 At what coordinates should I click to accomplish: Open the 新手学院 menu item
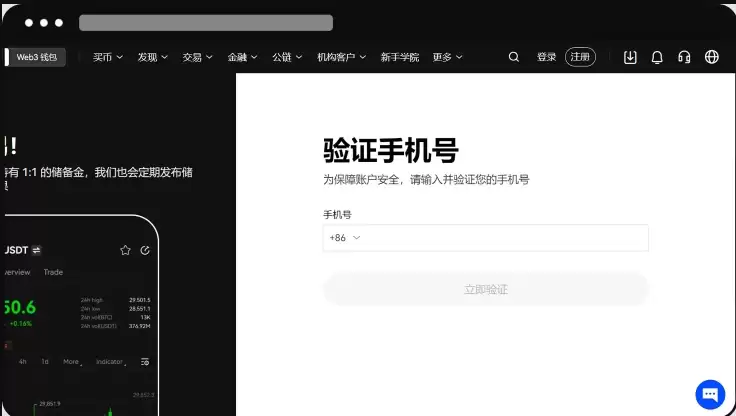click(400, 57)
